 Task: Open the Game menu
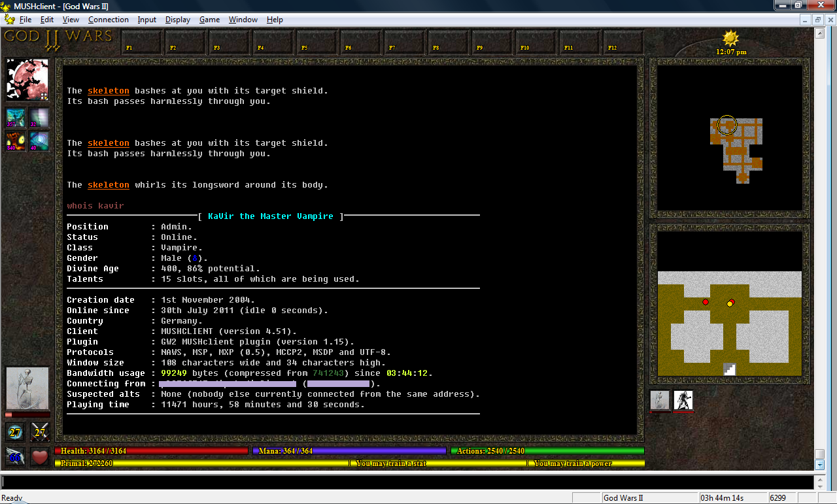pyautogui.click(x=209, y=20)
